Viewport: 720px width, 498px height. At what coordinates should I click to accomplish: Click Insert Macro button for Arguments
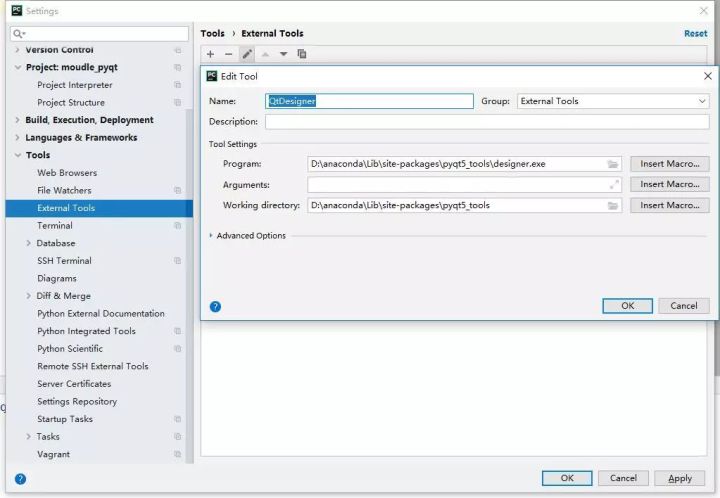point(669,184)
